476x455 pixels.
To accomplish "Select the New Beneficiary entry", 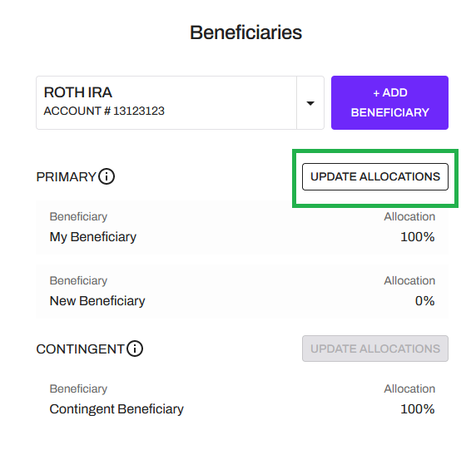I will (242, 291).
